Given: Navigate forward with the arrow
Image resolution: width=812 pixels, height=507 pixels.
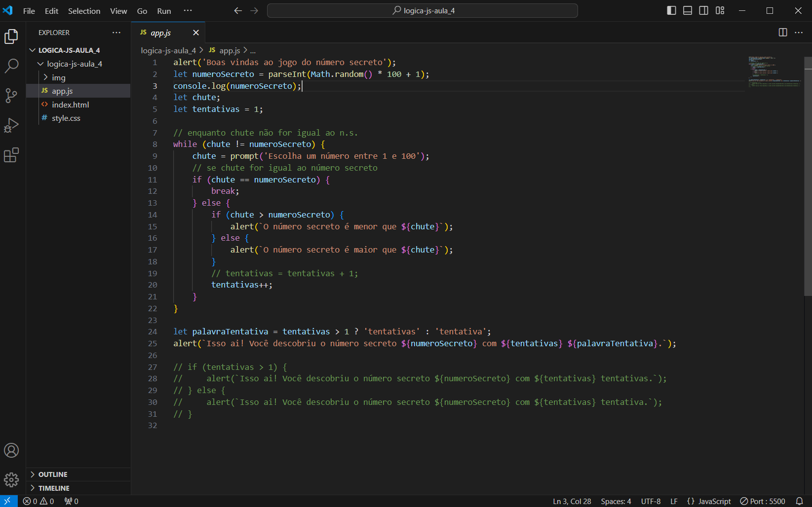Looking at the screenshot, I should pyautogui.click(x=254, y=11).
